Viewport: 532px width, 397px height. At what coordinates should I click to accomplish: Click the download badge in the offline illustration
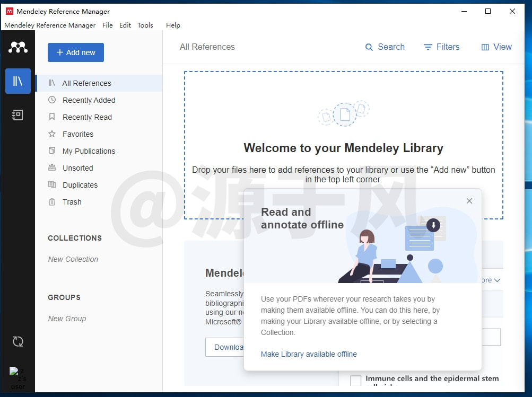(433, 225)
